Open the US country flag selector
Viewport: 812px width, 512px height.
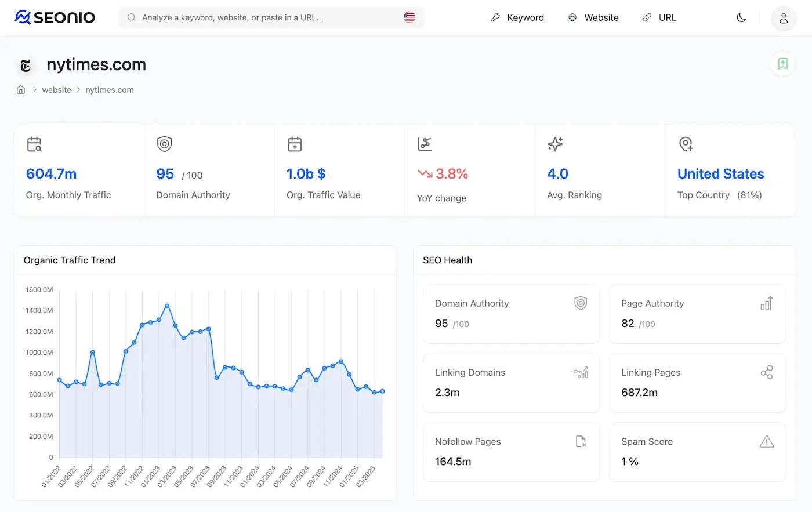(409, 17)
